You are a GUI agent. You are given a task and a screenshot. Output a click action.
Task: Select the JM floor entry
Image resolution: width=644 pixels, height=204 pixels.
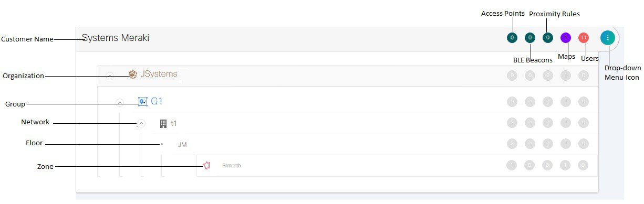(182, 145)
